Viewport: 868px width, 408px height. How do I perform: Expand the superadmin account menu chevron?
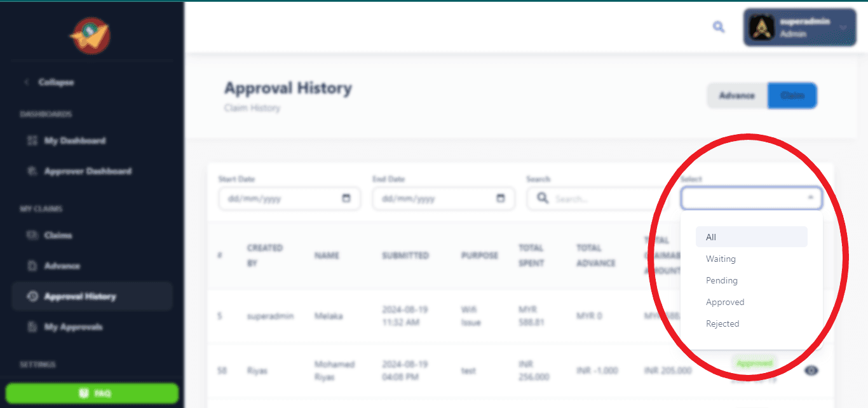tap(843, 27)
